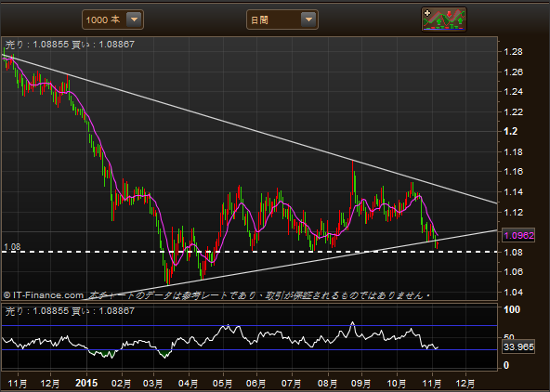Click the 1.28 level on the price scale
This screenshot has height=392, width=550.
click(x=513, y=52)
